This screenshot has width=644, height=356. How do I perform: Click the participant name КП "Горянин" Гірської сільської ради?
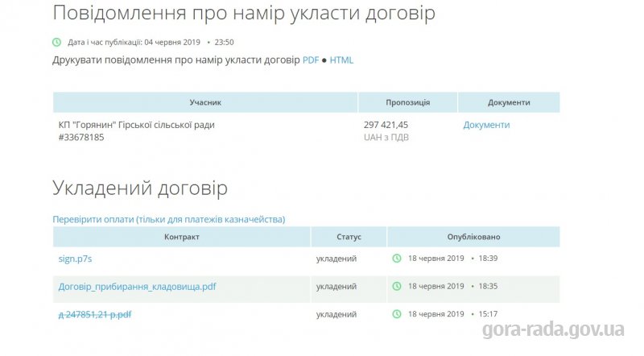[136, 125]
